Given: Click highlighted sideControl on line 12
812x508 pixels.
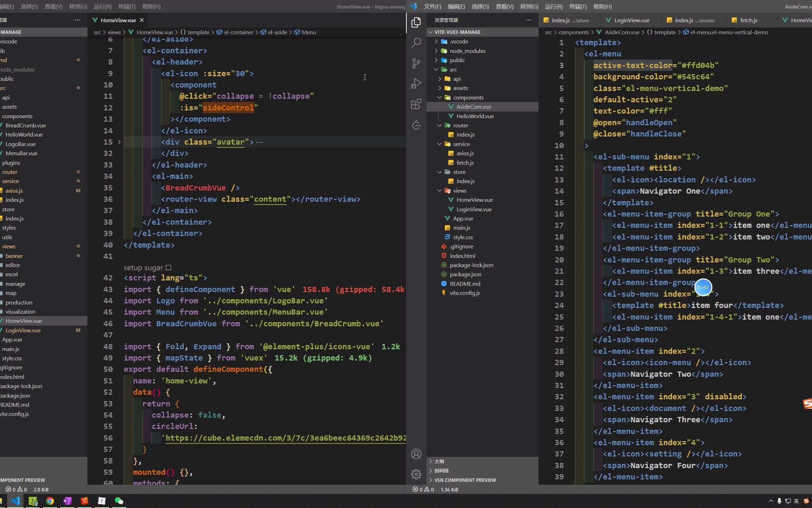Looking at the screenshot, I should point(228,108).
